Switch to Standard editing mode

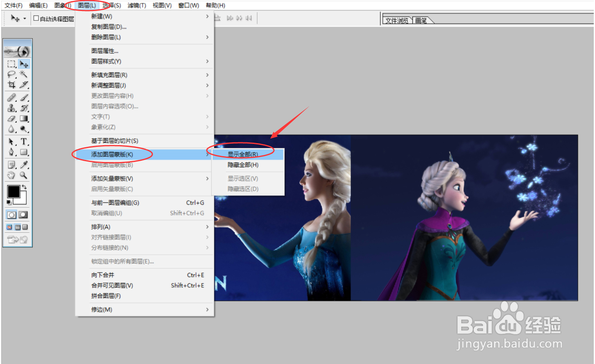click(x=11, y=215)
